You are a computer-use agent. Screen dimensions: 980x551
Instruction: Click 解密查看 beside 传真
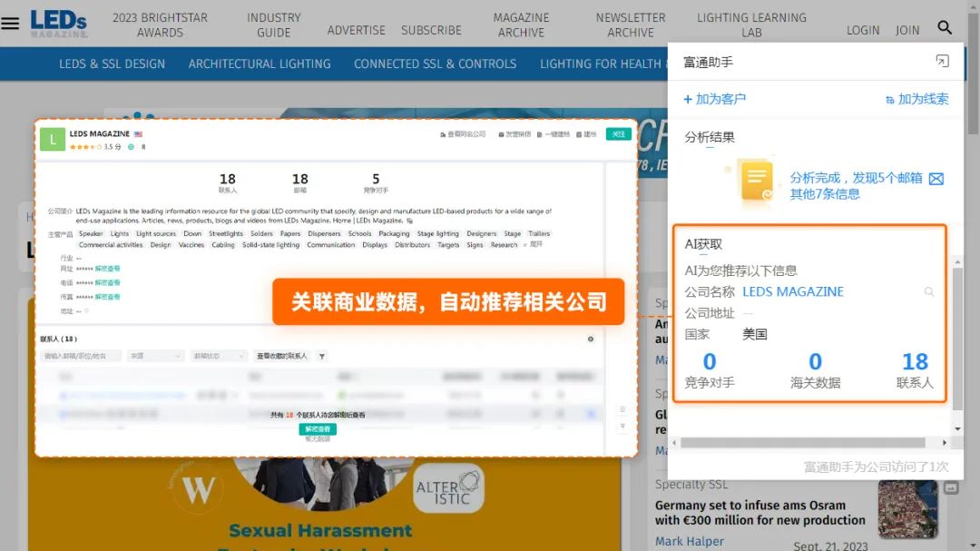107,297
